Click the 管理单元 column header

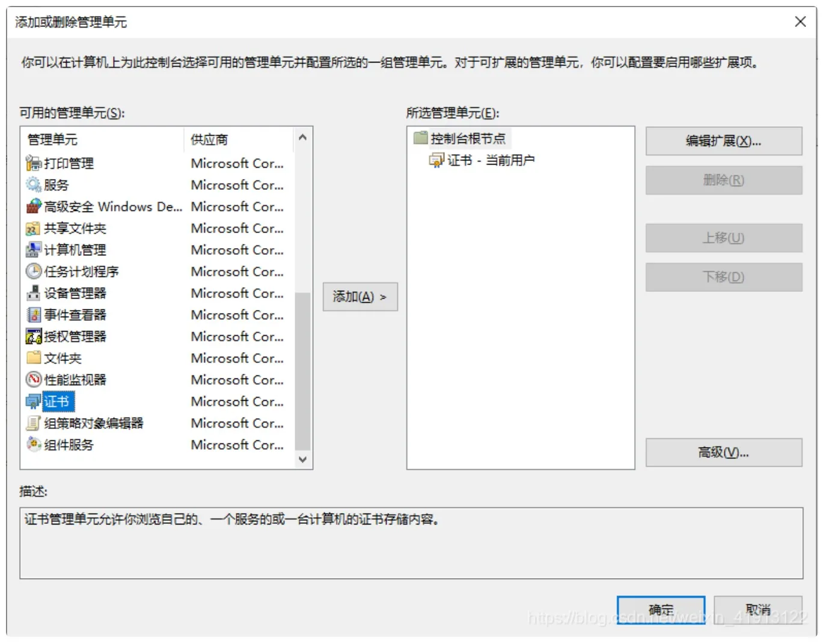[x=102, y=139]
